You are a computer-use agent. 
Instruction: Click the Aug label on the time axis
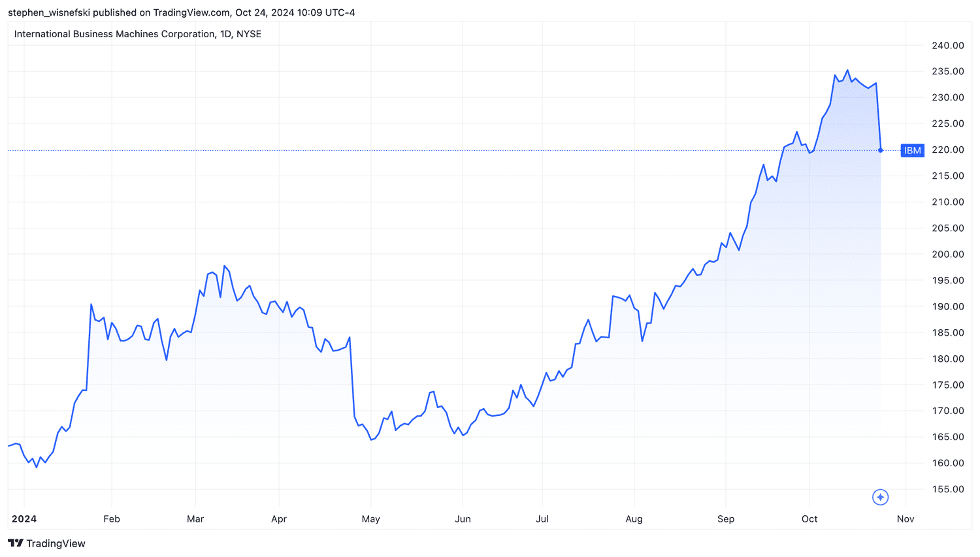[x=634, y=519]
